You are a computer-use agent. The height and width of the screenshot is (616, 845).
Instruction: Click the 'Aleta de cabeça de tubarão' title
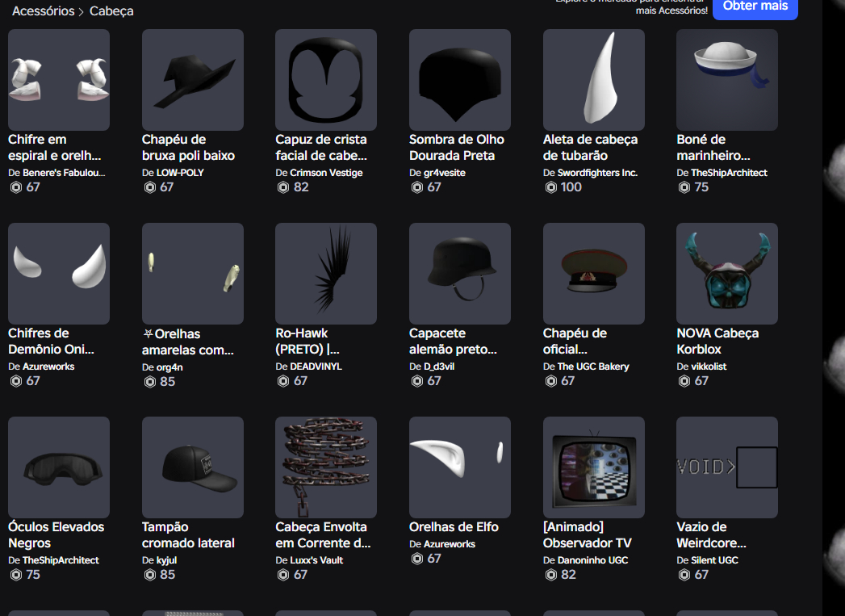click(x=590, y=147)
